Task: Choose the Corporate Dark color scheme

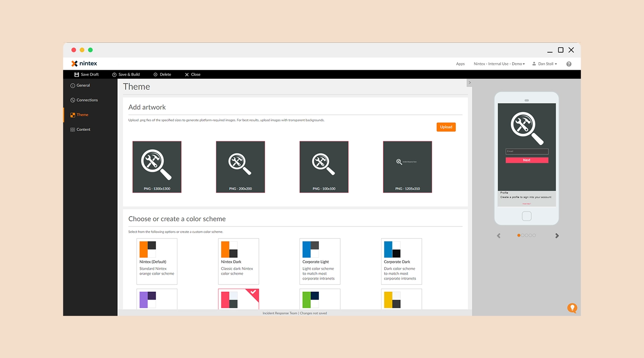Action: pos(402,261)
